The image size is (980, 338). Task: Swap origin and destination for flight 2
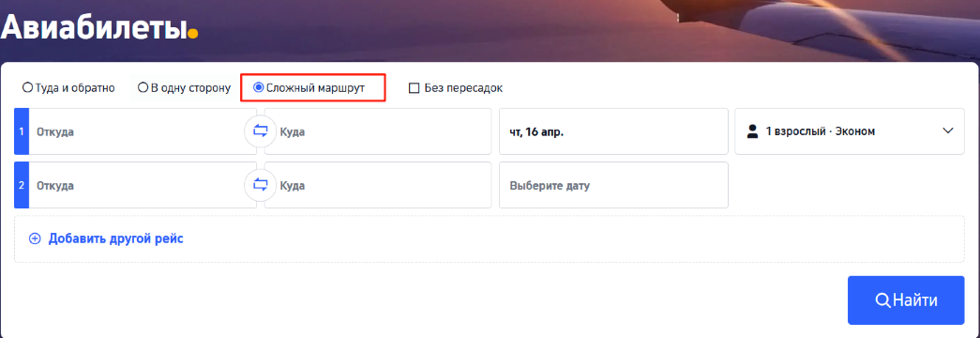(260, 185)
